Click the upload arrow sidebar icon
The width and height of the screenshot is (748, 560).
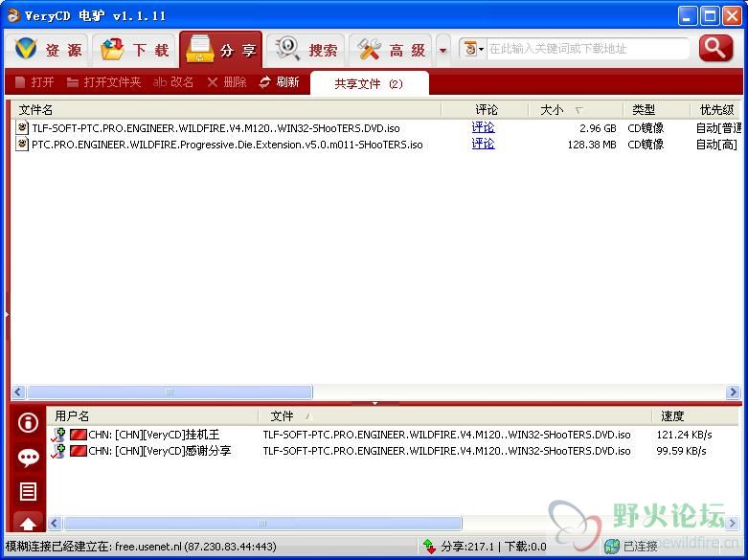[x=28, y=524]
